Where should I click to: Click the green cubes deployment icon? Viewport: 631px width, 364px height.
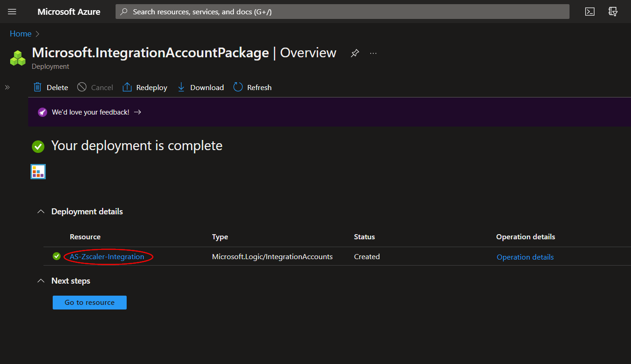tap(18, 58)
